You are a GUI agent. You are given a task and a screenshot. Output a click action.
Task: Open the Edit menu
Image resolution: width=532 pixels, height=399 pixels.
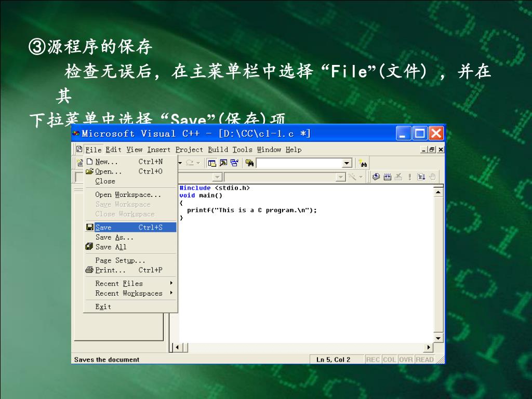[113, 150]
